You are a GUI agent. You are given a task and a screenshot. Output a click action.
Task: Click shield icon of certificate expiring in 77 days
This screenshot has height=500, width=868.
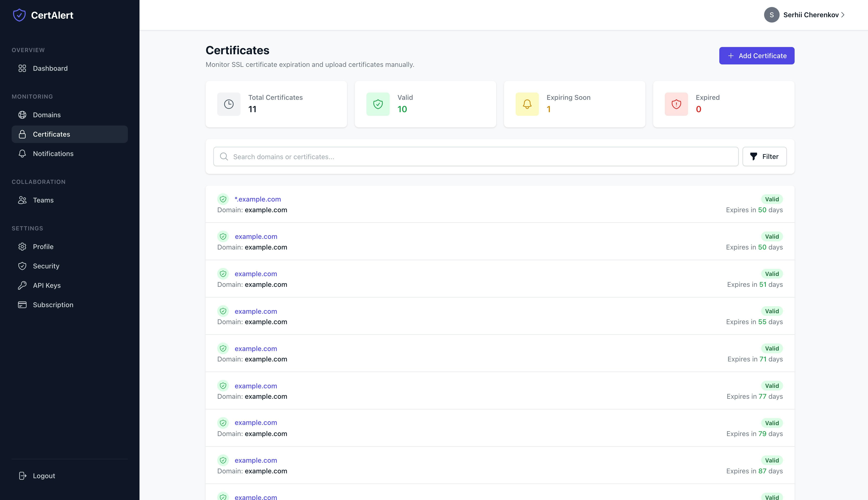pyautogui.click(x=223, y=386)
